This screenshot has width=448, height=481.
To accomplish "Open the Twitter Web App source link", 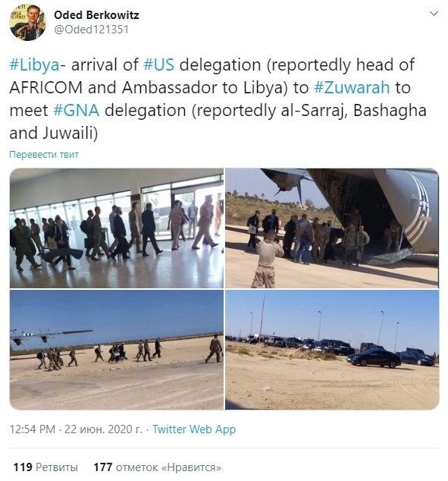I will [x=194, y=429].
